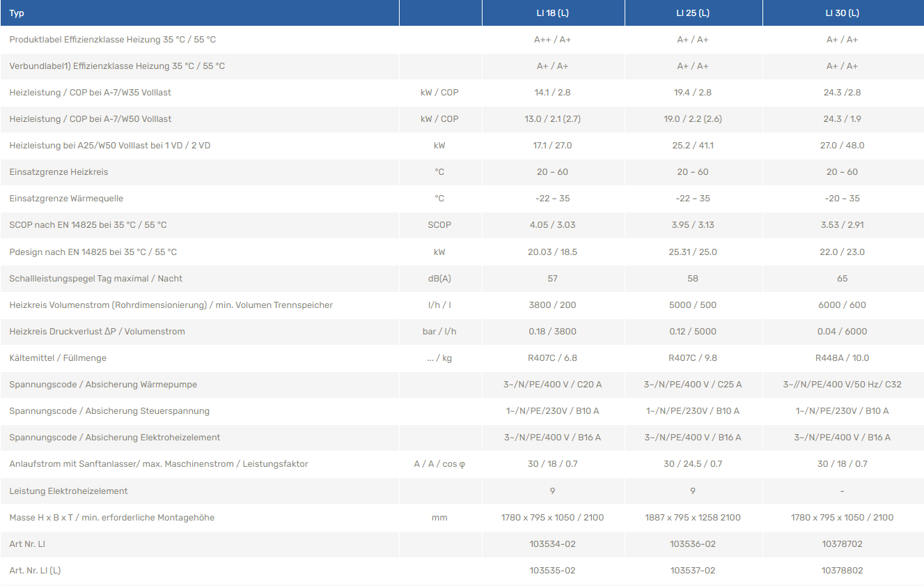Select the Pdesign value 25.31 / 25.0
Screen dimensions: 924x586
(692, 252)
